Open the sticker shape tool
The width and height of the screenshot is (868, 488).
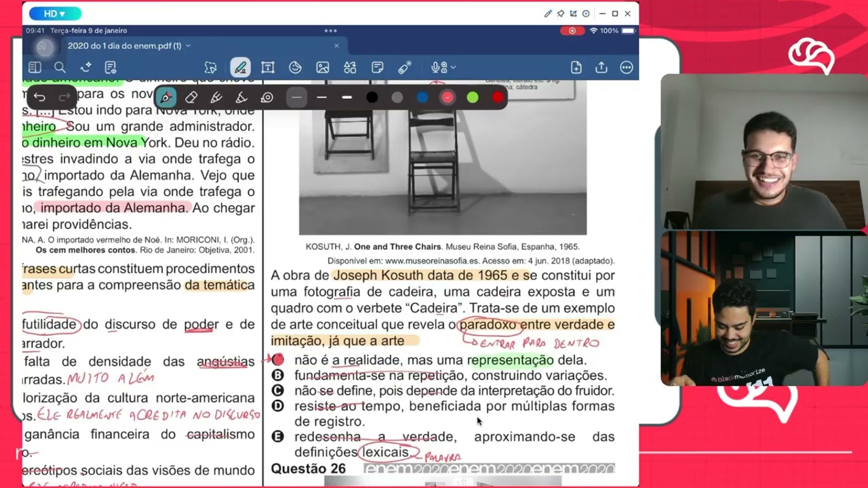(x=295, y=68)
